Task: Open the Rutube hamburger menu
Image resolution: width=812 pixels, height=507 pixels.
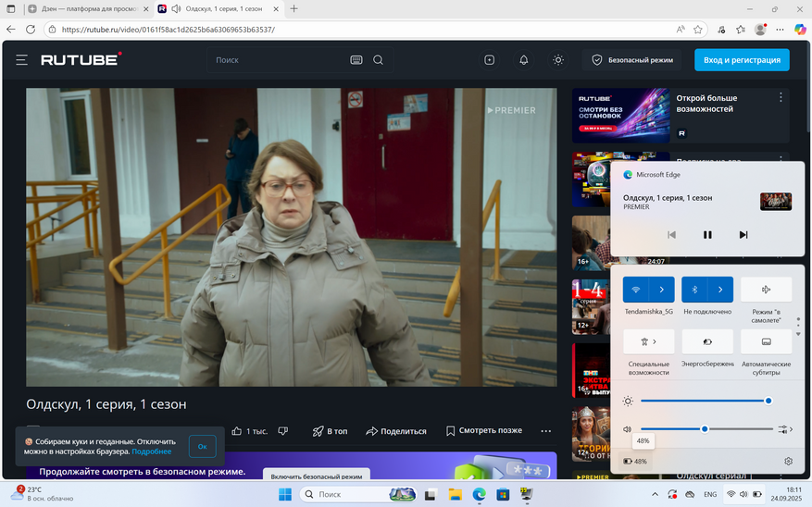Action: click(21, 60)
